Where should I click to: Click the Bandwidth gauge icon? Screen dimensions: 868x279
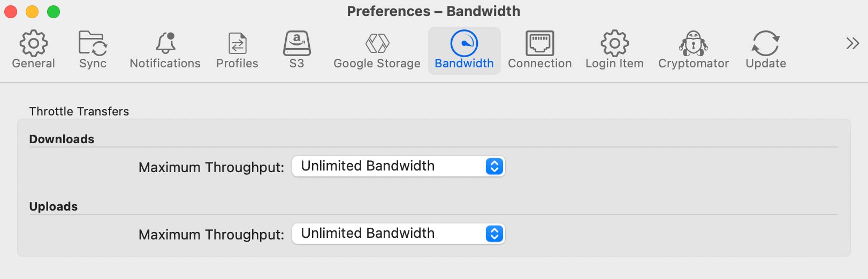point(464,43)
